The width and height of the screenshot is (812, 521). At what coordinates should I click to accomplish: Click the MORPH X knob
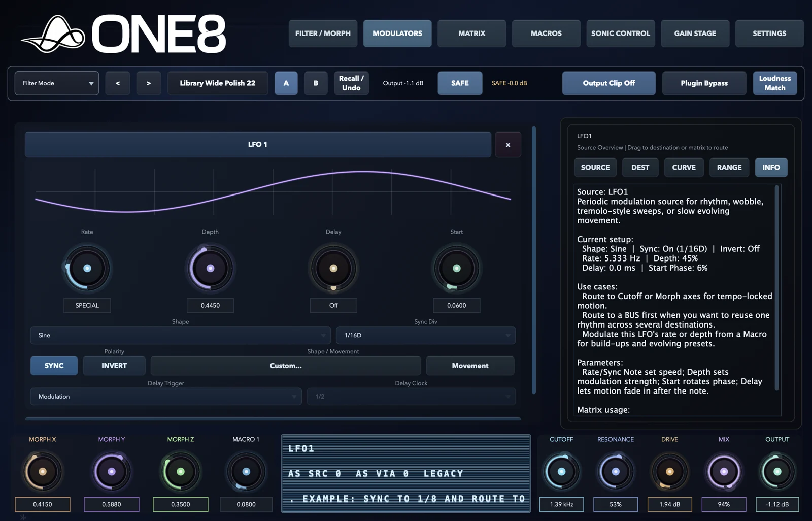tap(43, 471)
